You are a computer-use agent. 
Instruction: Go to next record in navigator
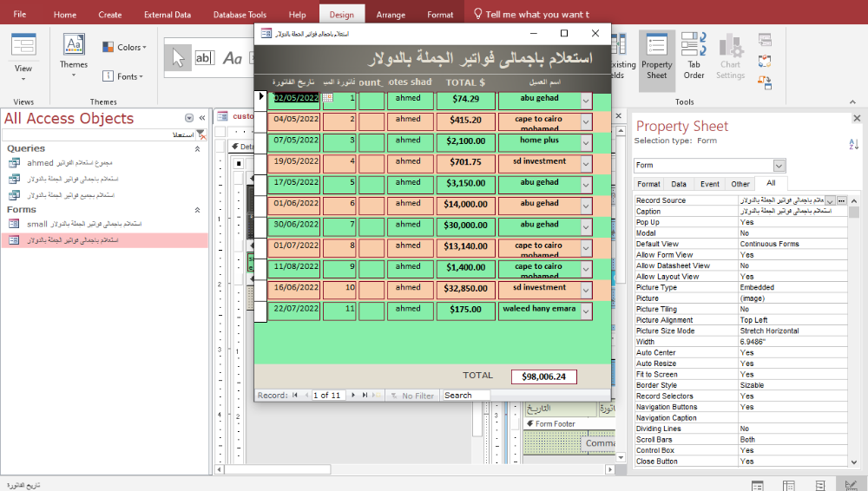[352, 396]
